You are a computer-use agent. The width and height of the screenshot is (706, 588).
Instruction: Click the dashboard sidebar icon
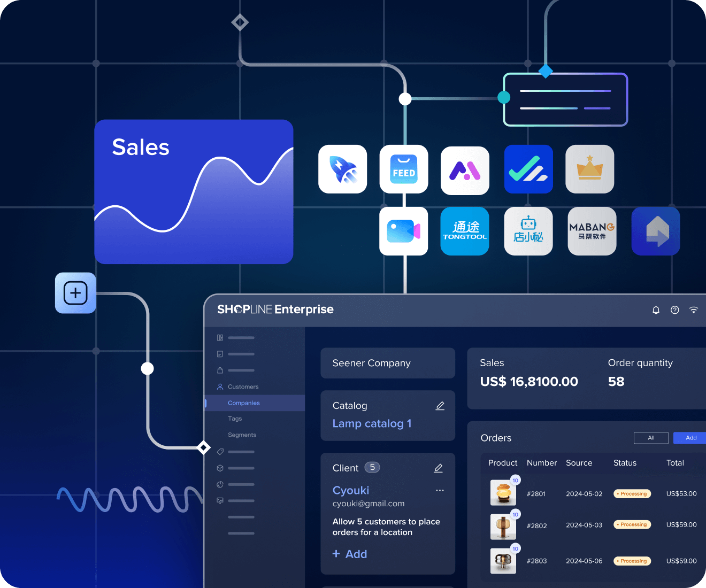point(220,338)
